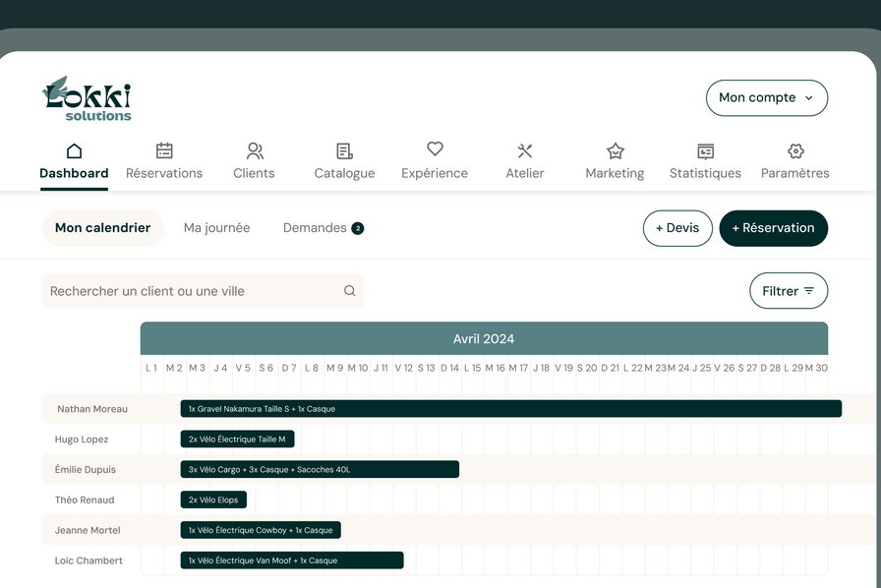The width and height of the screenshot is (881, 588).
Task: Select the Mon calendrier view
Action: click(x=103, y=228)
